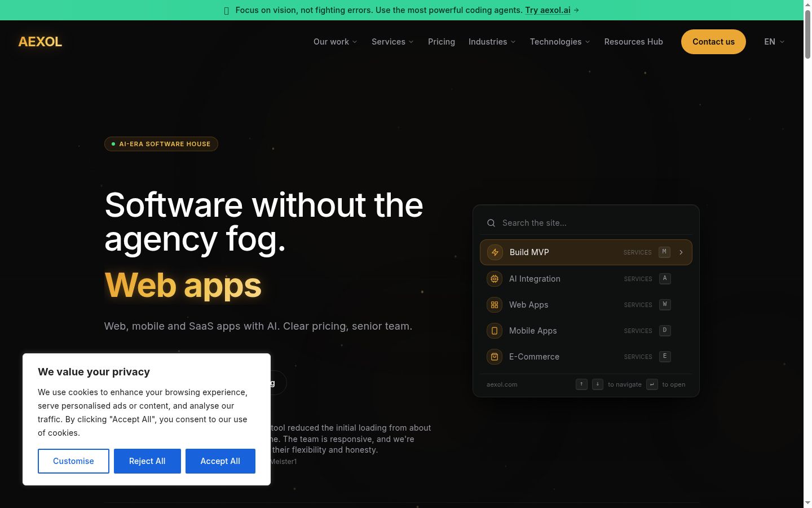
Task: Click the Contact us button
Action: point(713,42)
